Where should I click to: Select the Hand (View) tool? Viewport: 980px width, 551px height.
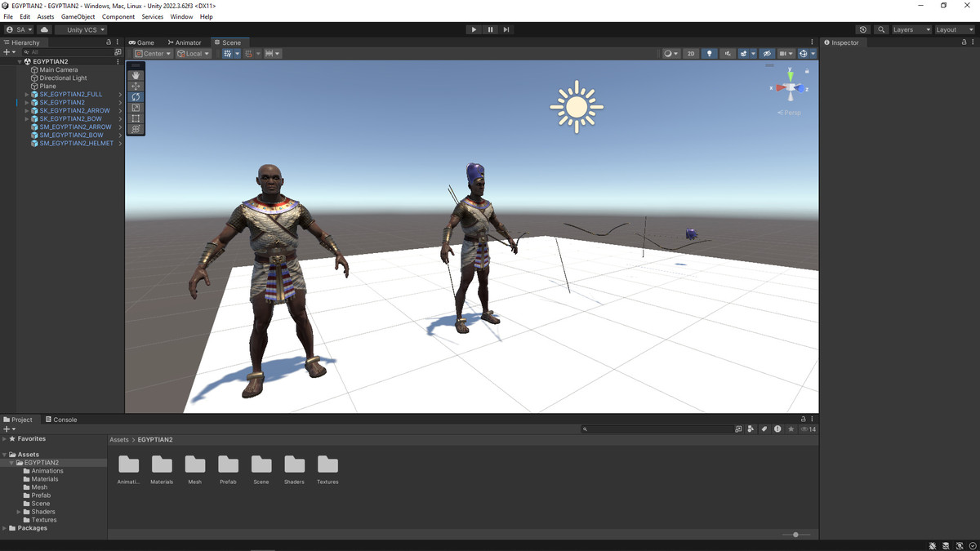click(136, 75)
